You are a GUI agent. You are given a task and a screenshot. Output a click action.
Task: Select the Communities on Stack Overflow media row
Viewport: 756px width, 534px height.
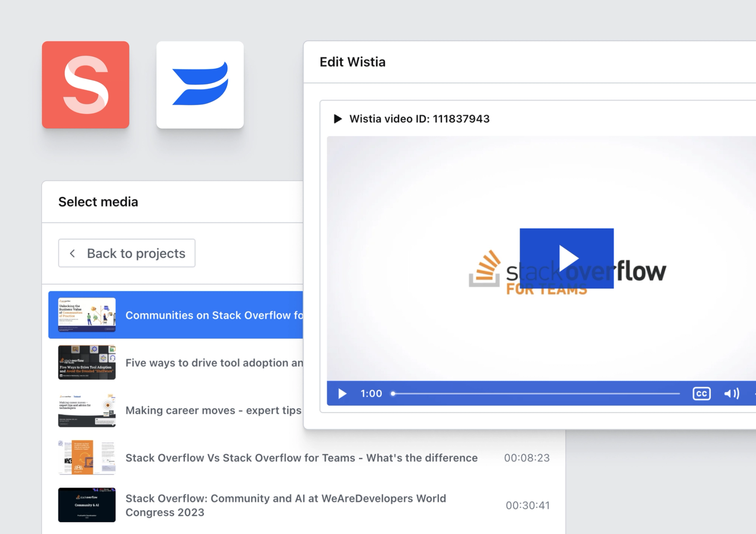[x=176, y=315]
